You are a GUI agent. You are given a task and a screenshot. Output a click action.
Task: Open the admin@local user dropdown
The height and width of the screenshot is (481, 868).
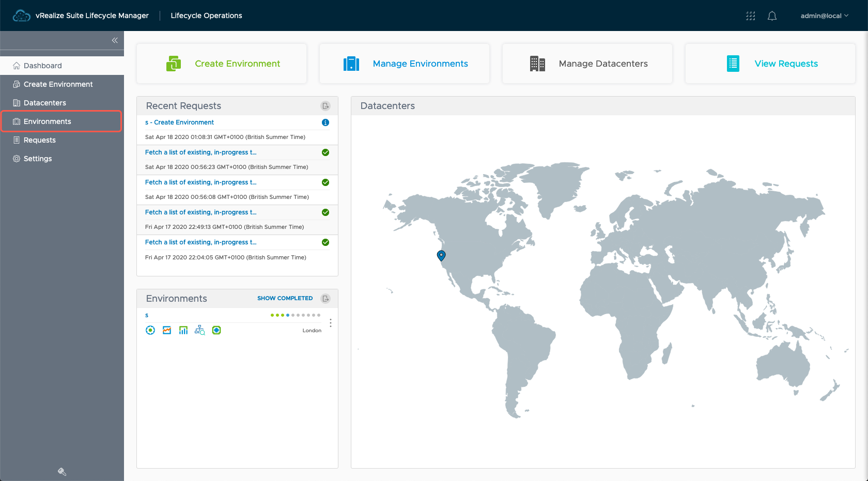tap(824, 16)
